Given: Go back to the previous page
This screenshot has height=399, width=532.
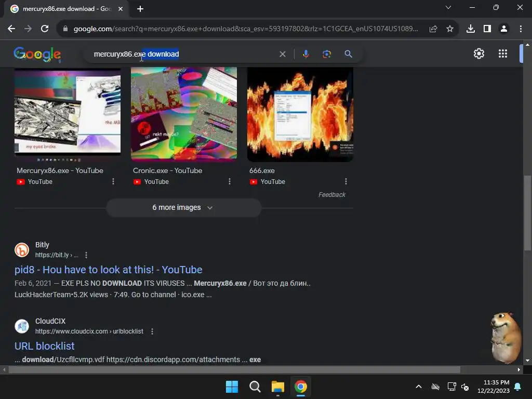Looking at the screenshot, I should [x=11, y=29].
